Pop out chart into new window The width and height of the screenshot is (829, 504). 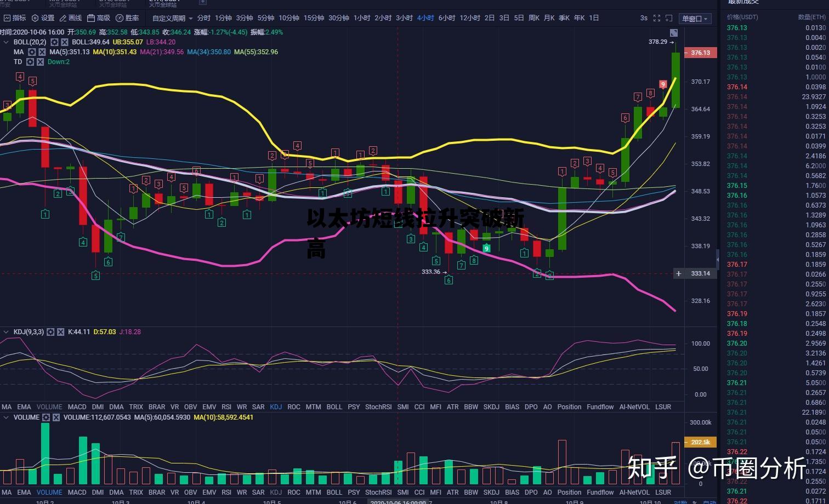click(x=669, y=18)
